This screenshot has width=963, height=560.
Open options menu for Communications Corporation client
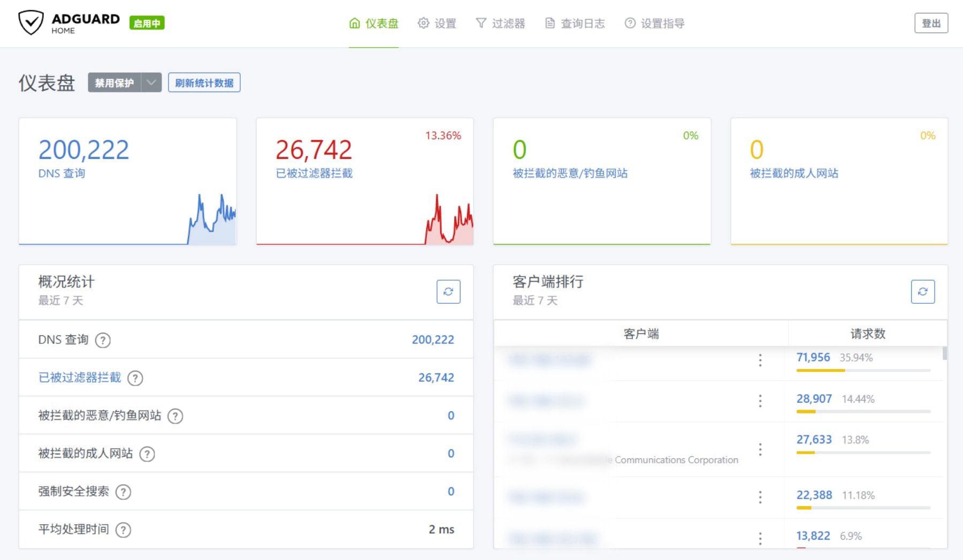[x=760, y=449]
